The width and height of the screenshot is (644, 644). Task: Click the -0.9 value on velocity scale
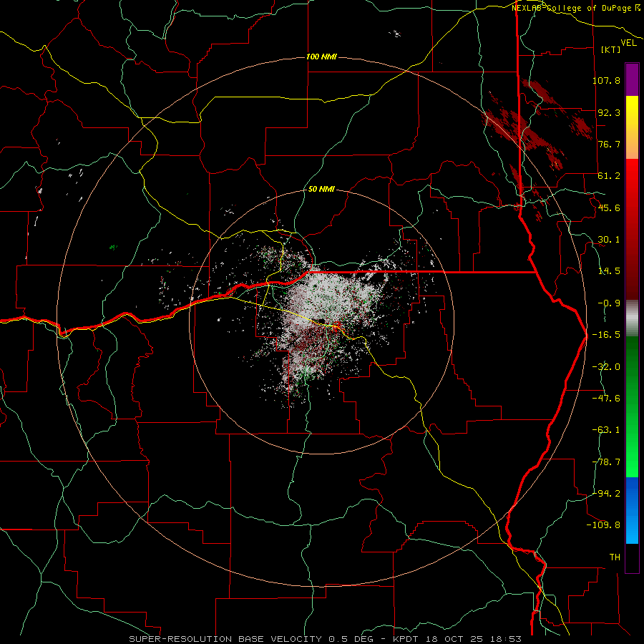coord(609,303)
